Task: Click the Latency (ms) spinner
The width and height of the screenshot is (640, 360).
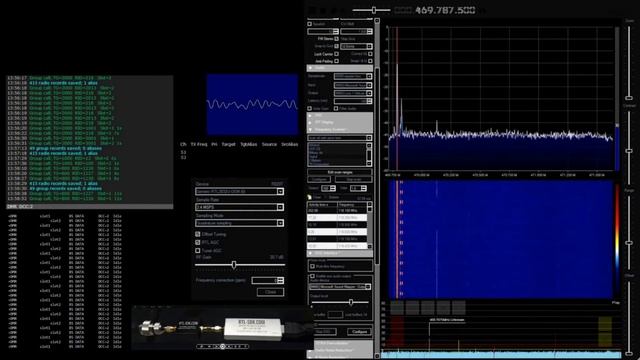Action: pos(353,101)
